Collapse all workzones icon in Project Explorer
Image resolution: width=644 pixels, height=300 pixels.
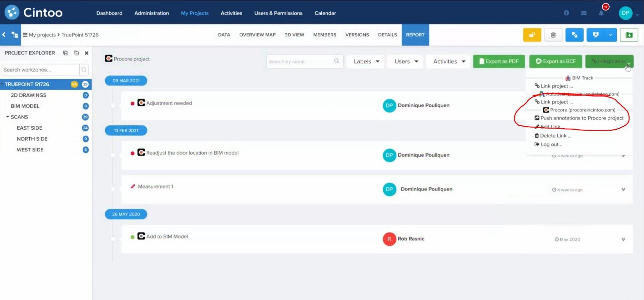[76, 53]
